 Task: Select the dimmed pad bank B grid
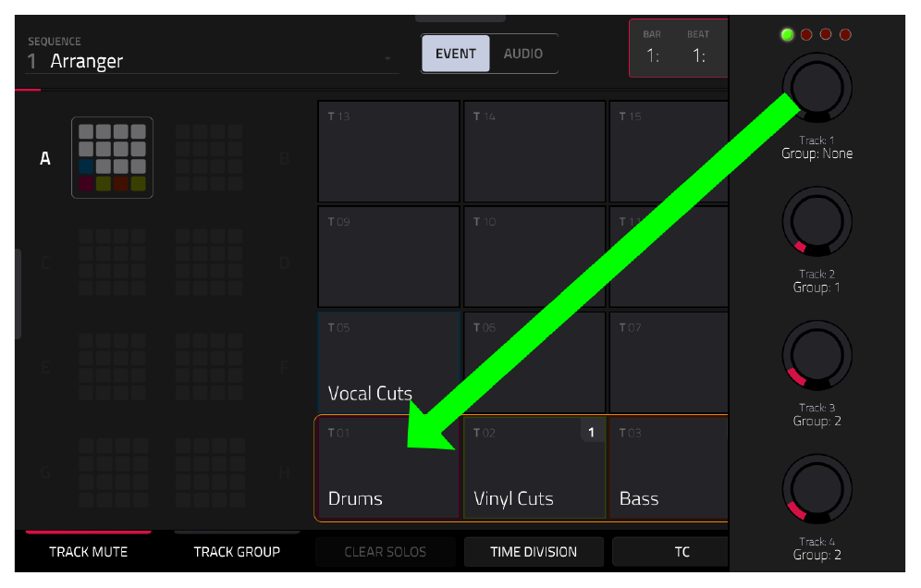[208, 157]
